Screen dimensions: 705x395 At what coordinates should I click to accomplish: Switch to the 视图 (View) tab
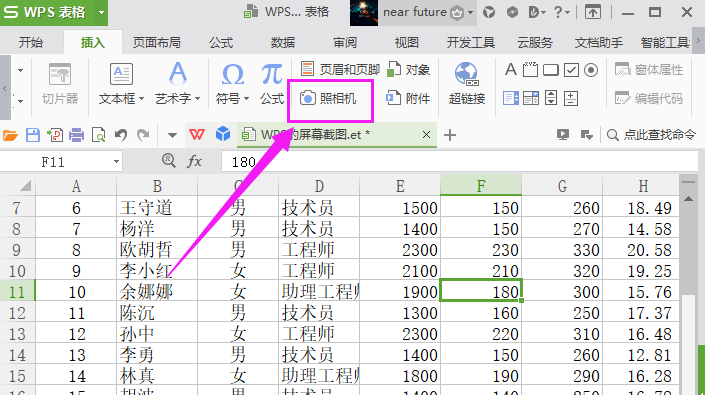click(406, 42)
